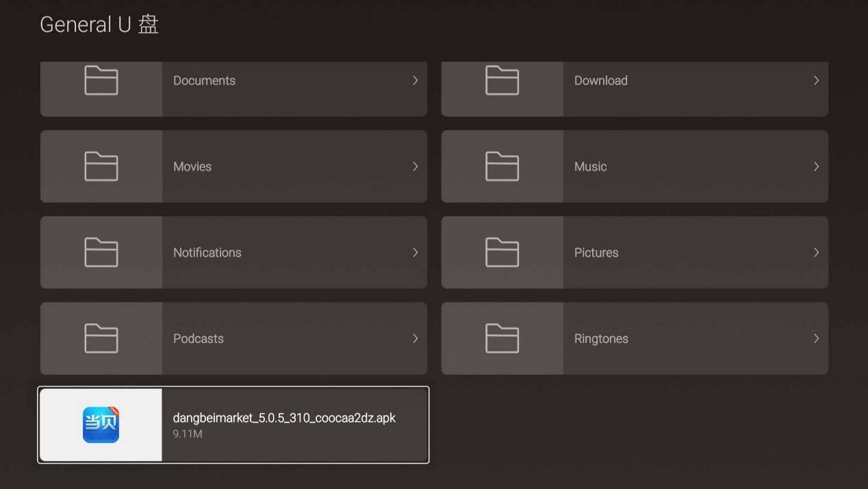Expand Pictures using its chevron arrow

pos(816,253)
